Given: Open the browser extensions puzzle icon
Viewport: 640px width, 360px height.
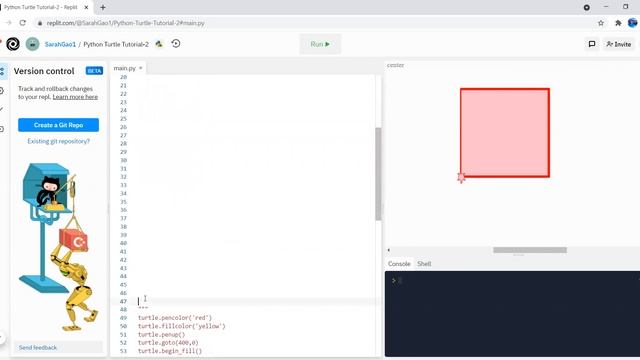Looking at the screenshot, I should tap(618, 23).
